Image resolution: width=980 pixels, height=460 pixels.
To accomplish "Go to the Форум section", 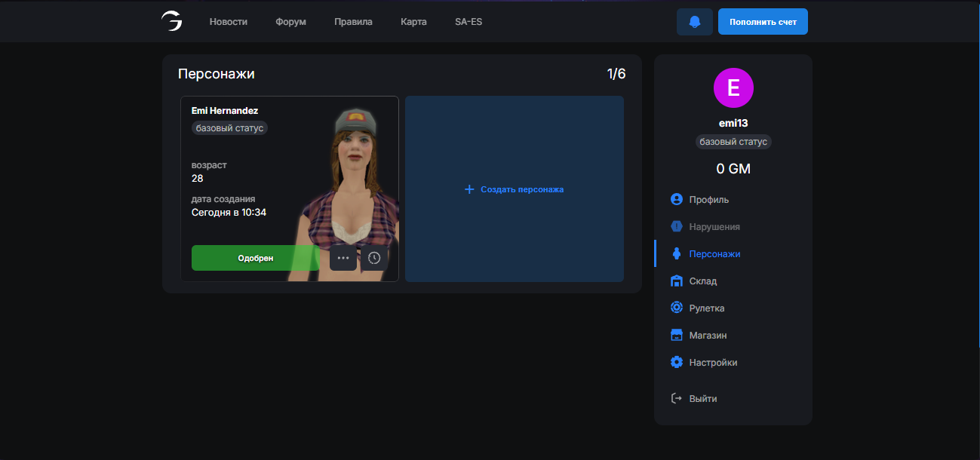I will (x=291, y=22).
